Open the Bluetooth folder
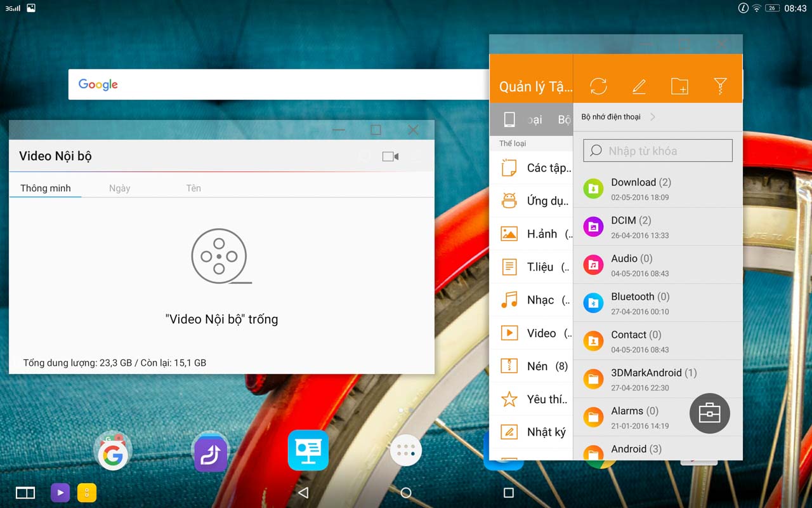812x508 pixels. tap(658, 303)
